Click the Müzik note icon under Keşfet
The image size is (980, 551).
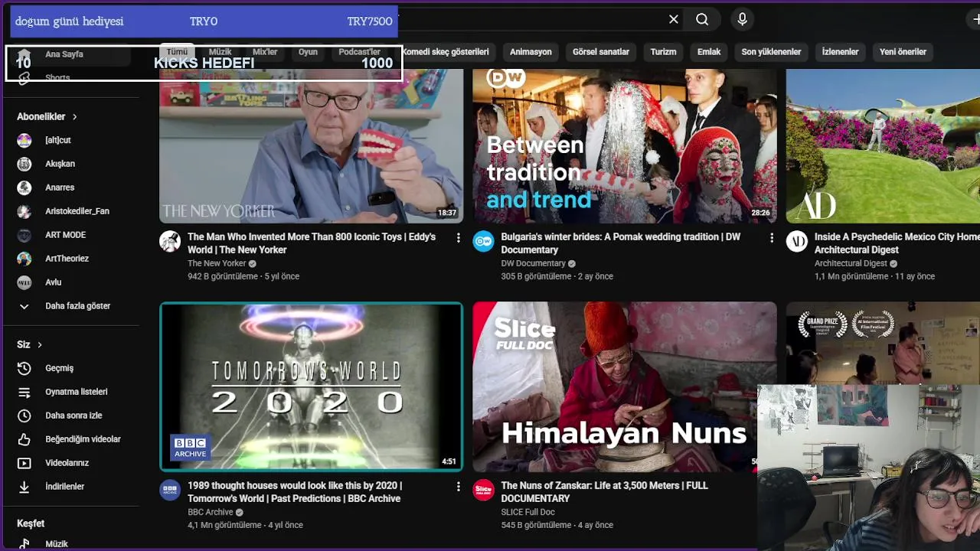coord(24,543)
